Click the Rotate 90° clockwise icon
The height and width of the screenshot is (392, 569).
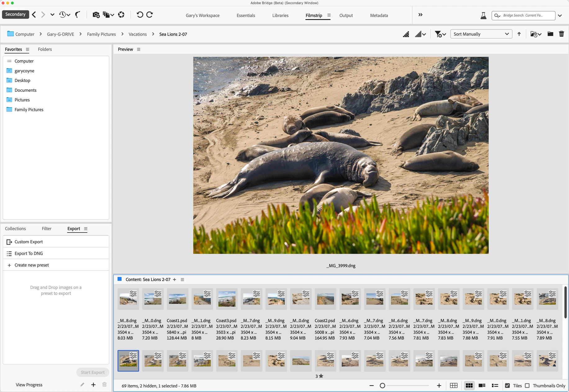tap(150, 15)
